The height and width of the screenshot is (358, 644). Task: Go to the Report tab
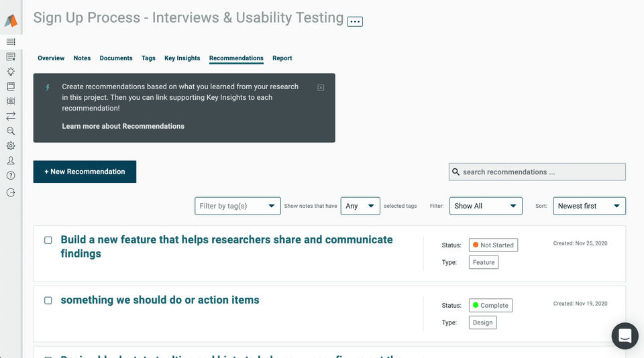[x=282, y=58]
